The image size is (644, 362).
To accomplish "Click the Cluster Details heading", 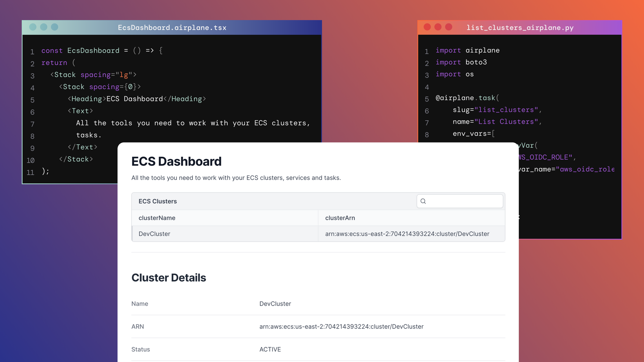I will pos(169,278).
